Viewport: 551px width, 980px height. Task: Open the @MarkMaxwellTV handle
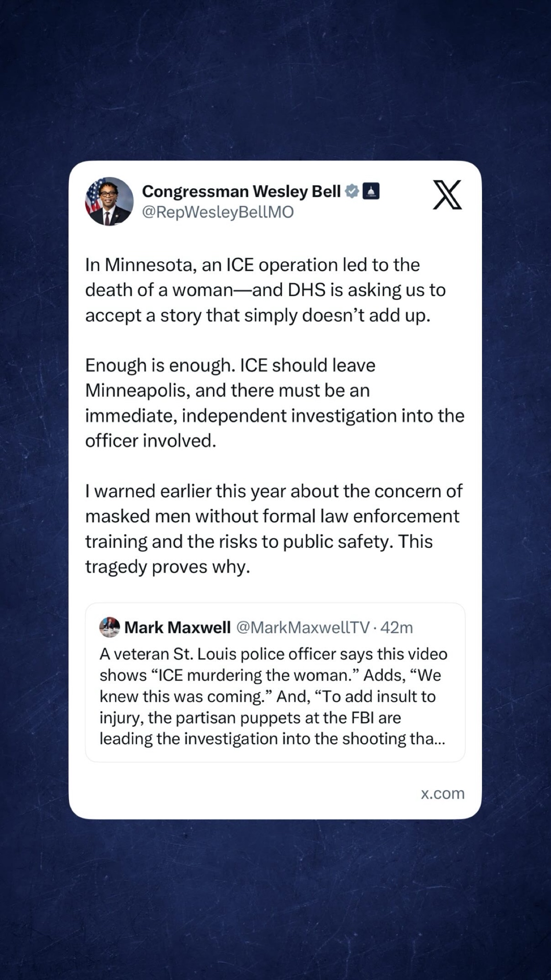coord(303,627)
